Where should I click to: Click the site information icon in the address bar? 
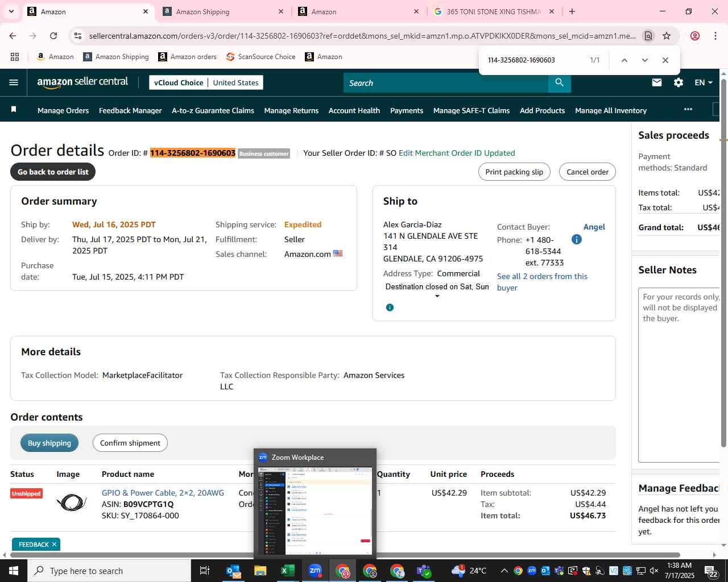(x=78, y=36)
